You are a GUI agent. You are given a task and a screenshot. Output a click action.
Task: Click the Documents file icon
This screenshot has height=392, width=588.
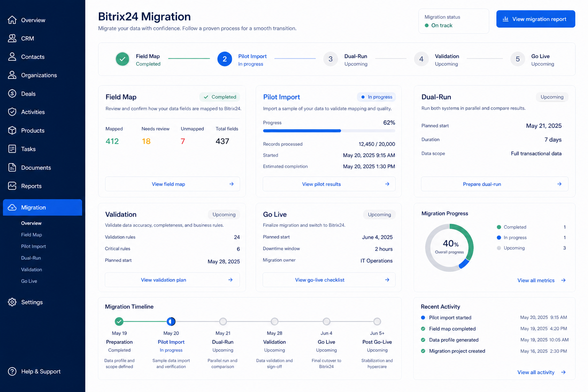point(12,167)
